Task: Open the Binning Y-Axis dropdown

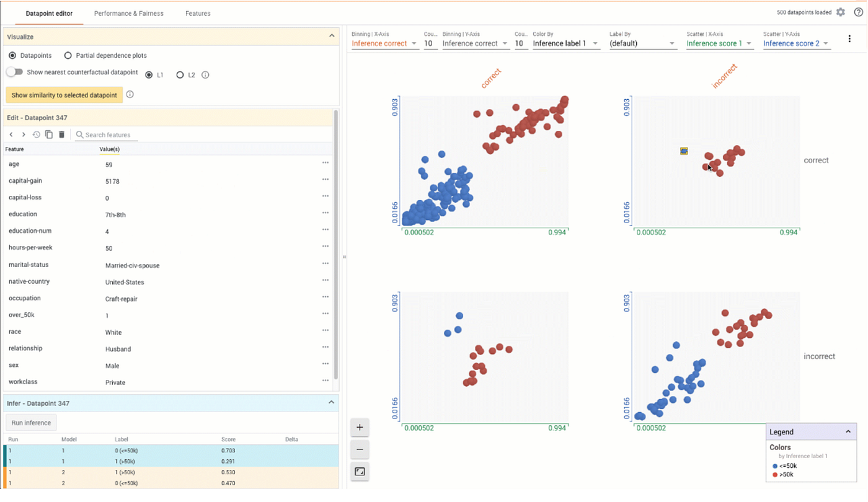Action: (476, 43)
